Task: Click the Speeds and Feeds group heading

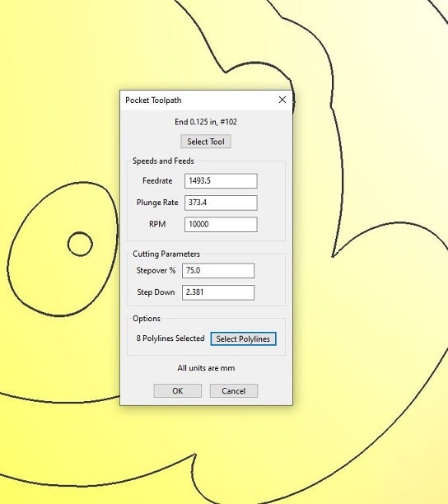Action: click(x=163, y=161)
